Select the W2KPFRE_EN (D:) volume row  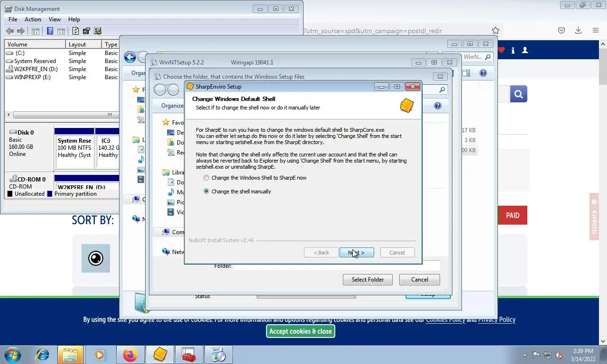(x=62, y=69)
